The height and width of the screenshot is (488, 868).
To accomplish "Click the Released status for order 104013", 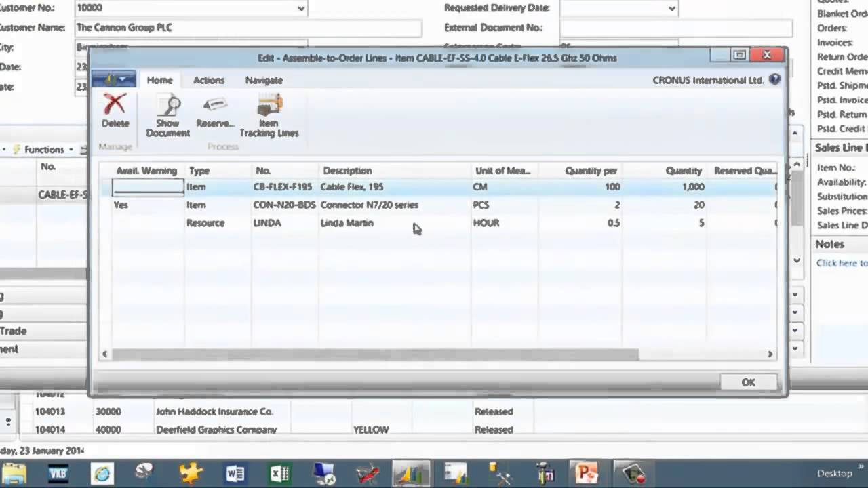I will pos(494,411).
